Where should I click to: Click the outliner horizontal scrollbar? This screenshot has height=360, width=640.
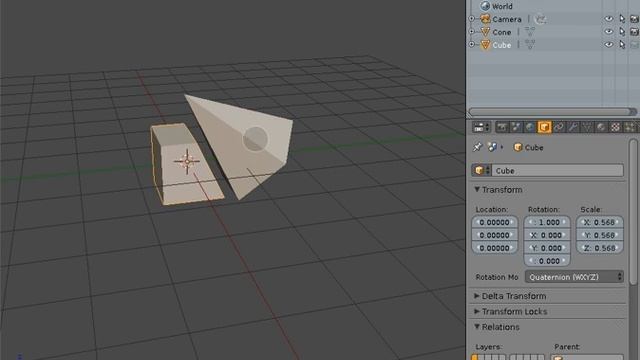click(x=552, y=111)
